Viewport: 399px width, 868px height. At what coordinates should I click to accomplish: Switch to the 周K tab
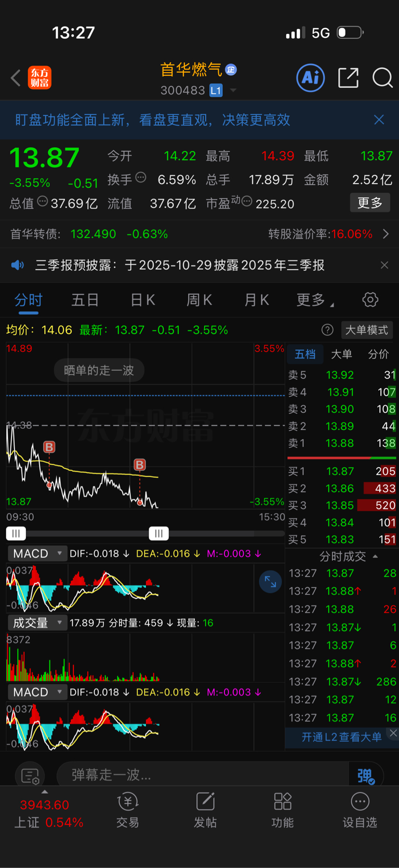click(199, 300)
